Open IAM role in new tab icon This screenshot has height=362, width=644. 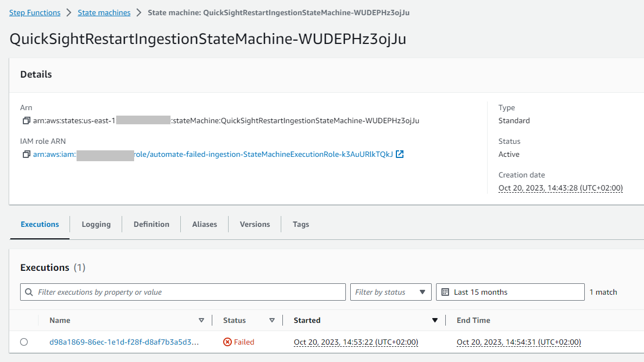point(400,154)
